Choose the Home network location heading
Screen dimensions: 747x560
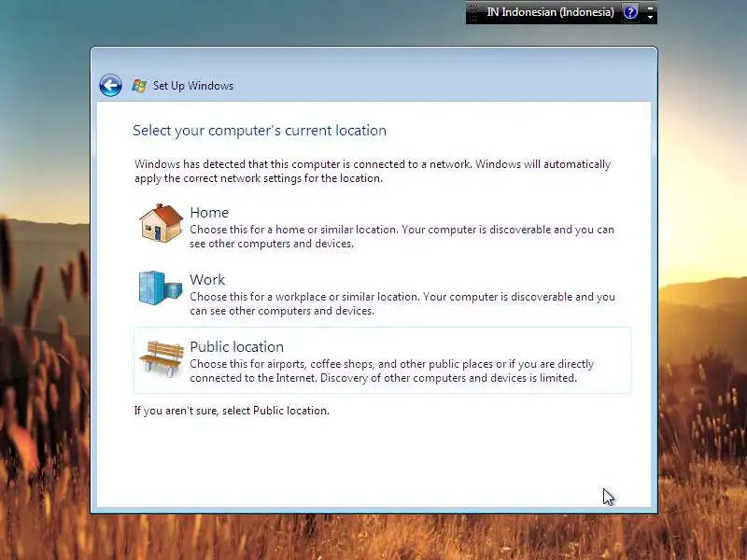[x=209, y=213]
